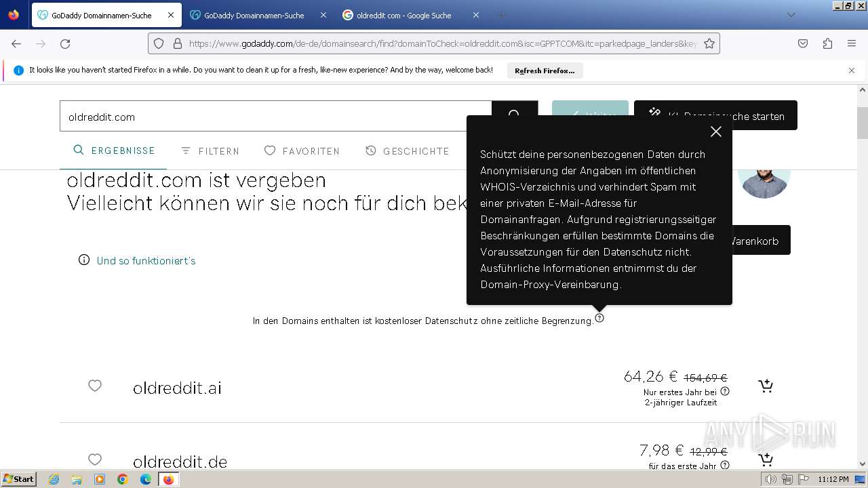Click the oldreddit.de domain name
The image size is (868, 488).
(180, 462)
